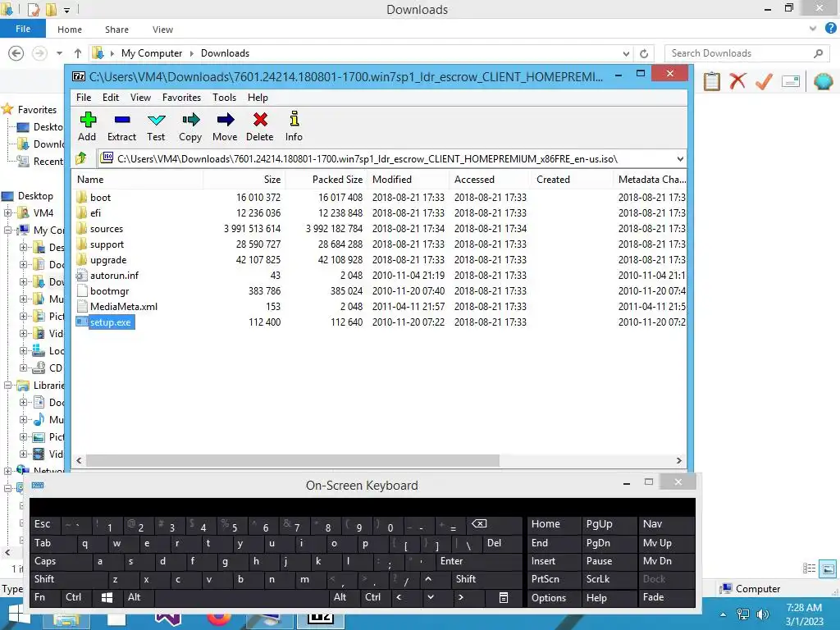Open Explorer address bar history dropdown
The width and height of the screenshot is (840, 630).
coord(626,53)
